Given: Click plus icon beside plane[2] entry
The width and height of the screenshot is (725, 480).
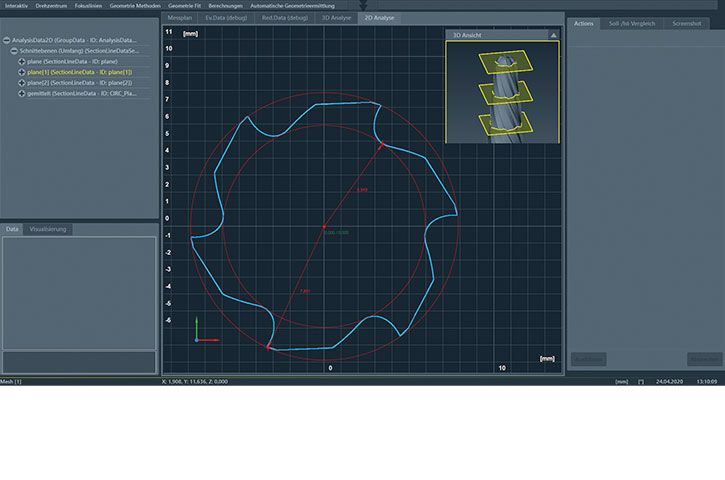Looking at the screenshot, I should pyautogui.click(x=21, y=84).
